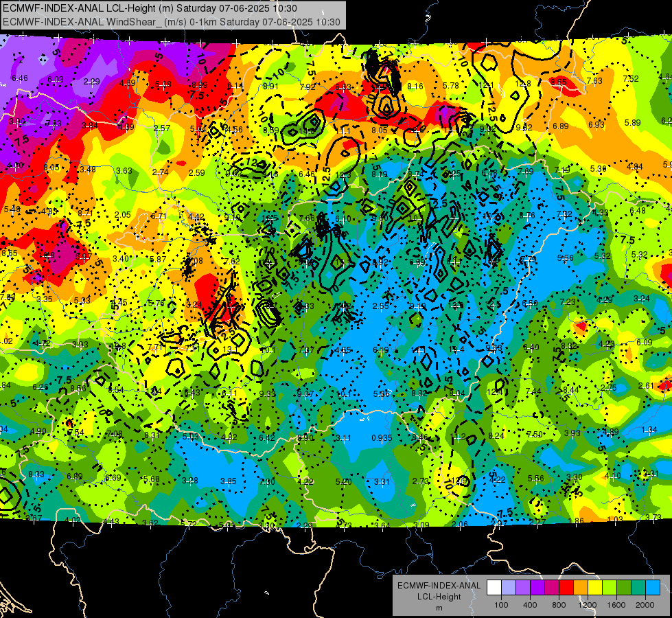
Task: Click the map value 5.89
Action: coord(633,123)
